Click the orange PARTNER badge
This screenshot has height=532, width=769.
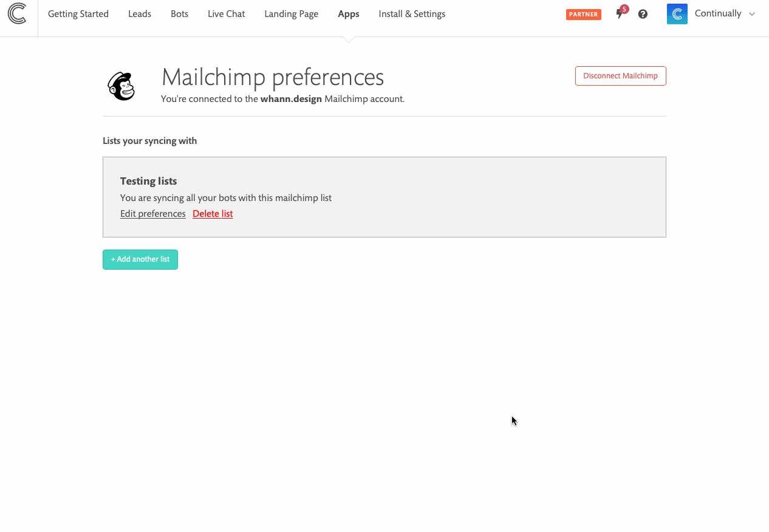[584, 15]
